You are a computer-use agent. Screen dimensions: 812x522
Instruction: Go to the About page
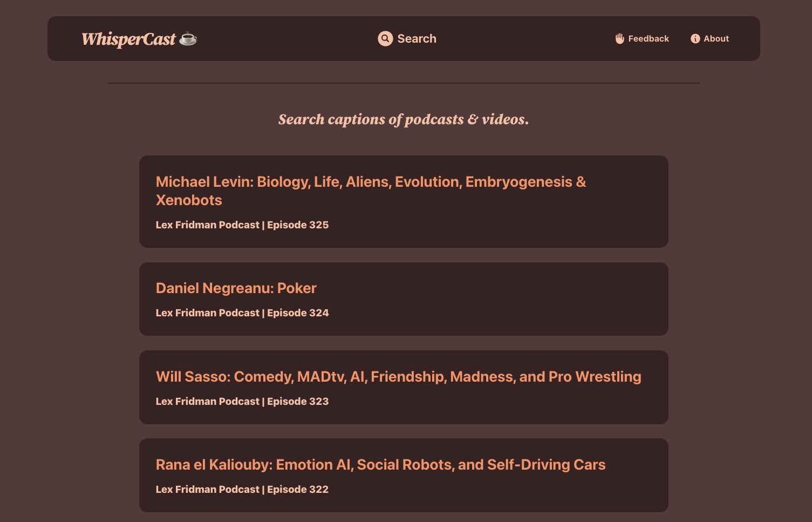pos(709,38)
